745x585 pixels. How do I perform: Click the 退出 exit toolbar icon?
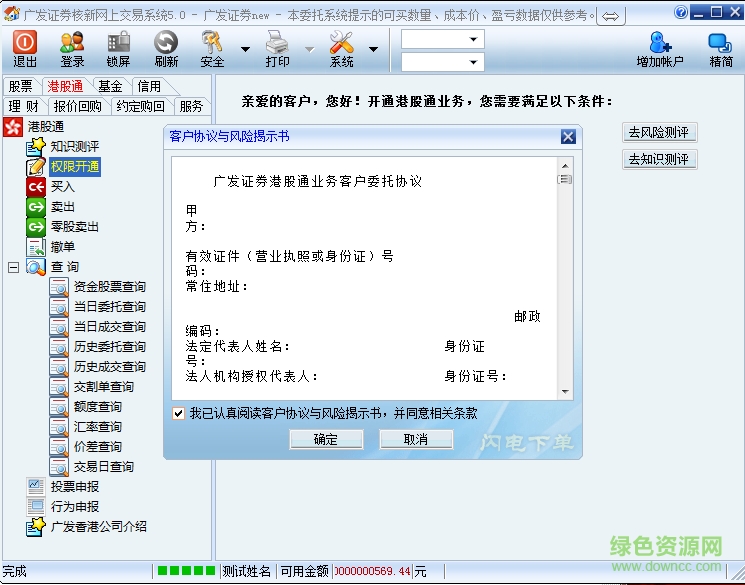tap(25, 42)
